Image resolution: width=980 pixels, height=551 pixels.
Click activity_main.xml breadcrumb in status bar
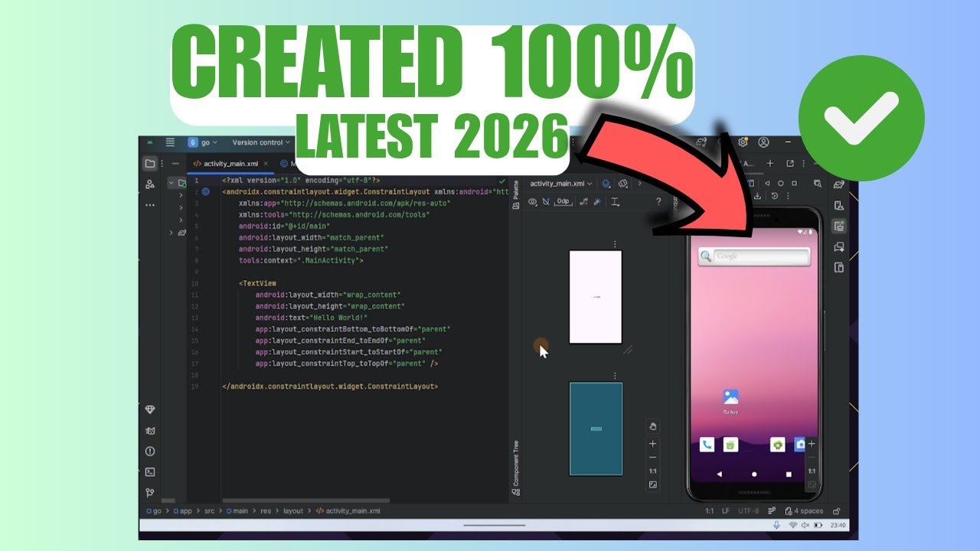348,510
